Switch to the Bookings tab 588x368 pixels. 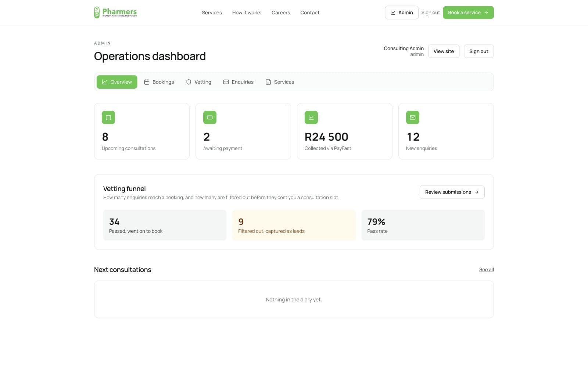point(159,82)
